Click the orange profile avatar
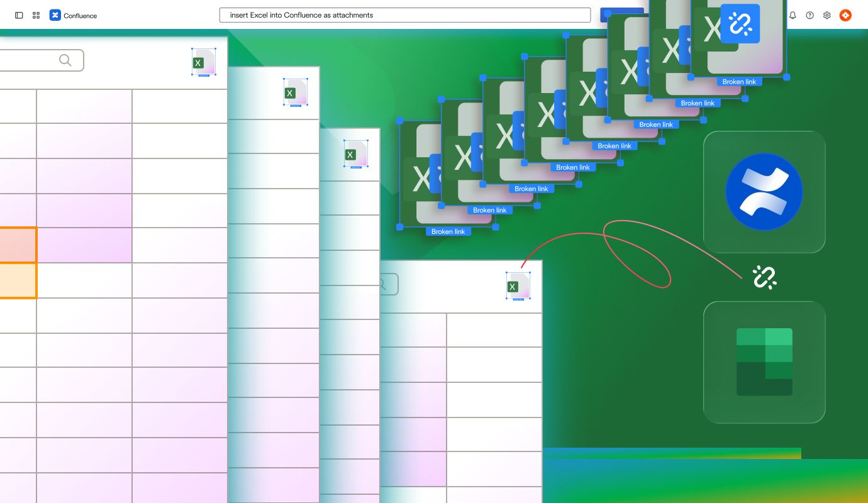Screen dimensions: 868x503 pyautogui.click(x=845, y=15)
